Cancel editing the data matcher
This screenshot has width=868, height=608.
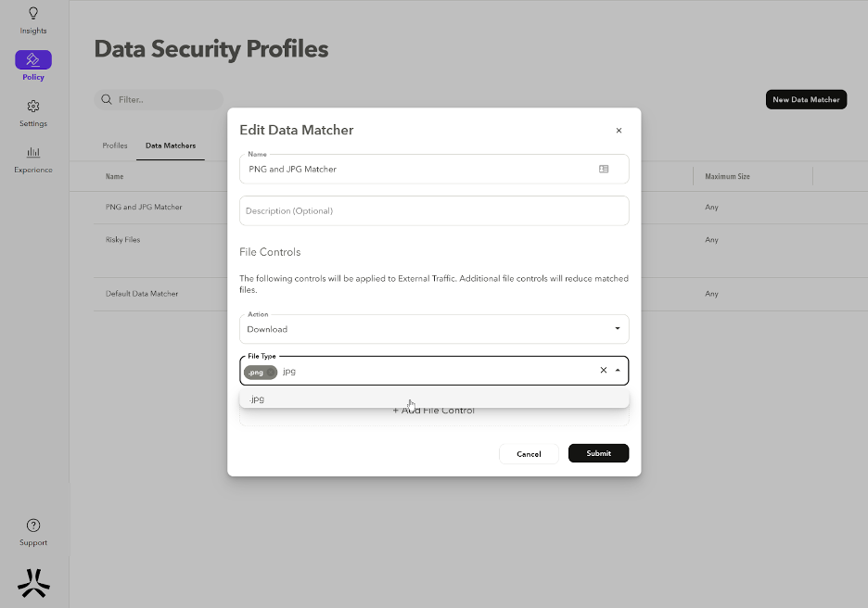click(x=529, y=453)
